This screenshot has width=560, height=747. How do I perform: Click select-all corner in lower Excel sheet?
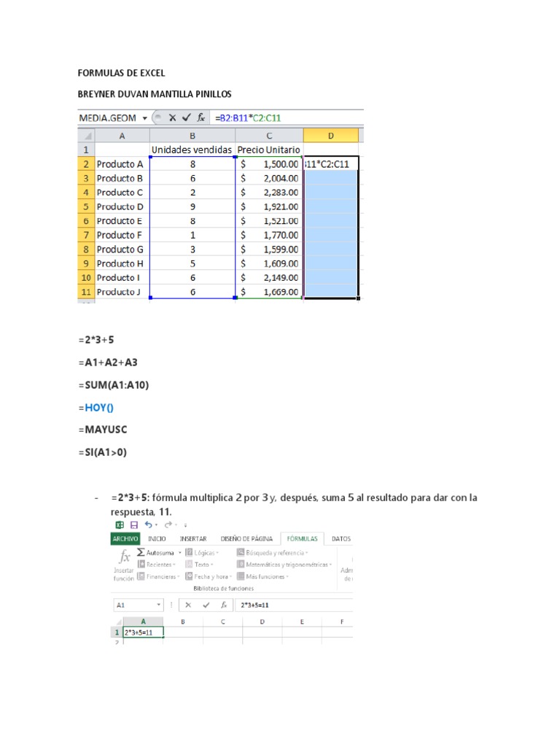click(118, 622)
